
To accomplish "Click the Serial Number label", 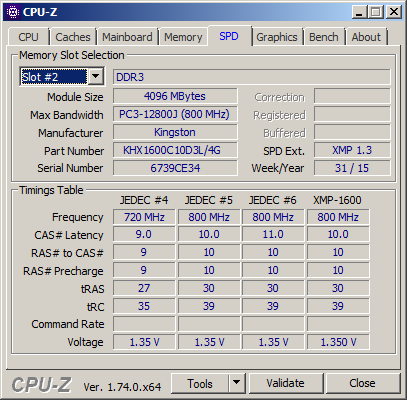I will tap(70, 168).
